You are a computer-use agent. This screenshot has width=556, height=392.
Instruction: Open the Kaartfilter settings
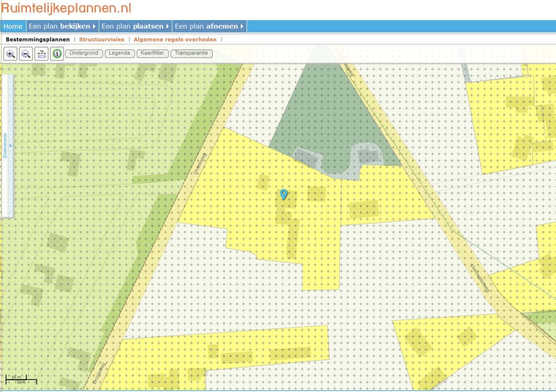click(153, 53)
